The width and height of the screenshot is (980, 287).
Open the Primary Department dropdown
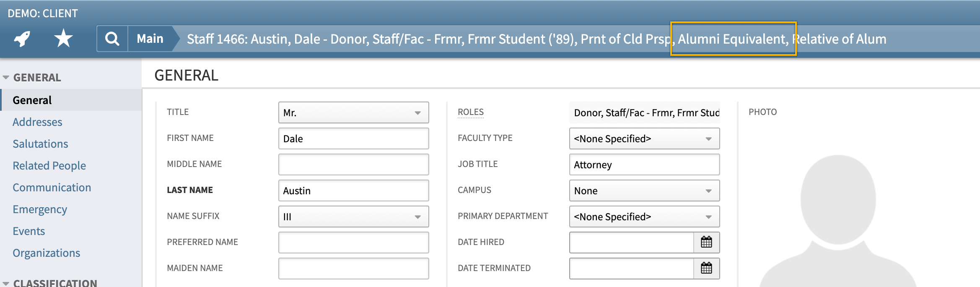click(x=708, y=217)
